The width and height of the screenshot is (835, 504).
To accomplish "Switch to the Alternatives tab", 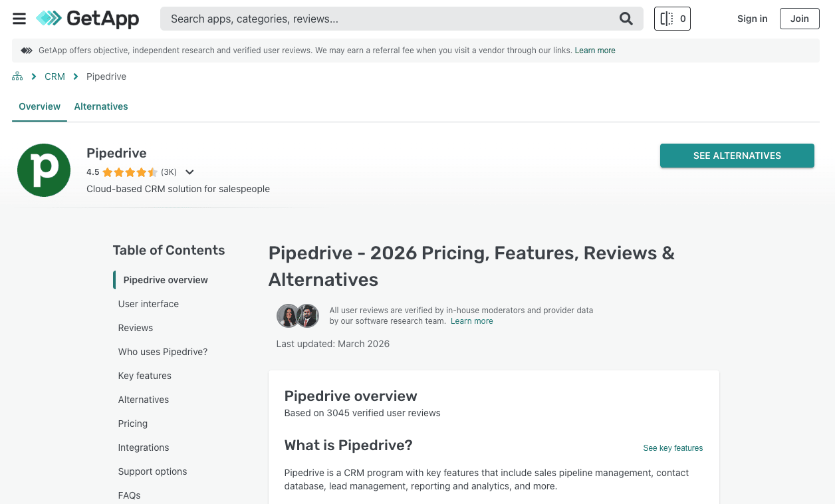I will [x=101, y=106].
